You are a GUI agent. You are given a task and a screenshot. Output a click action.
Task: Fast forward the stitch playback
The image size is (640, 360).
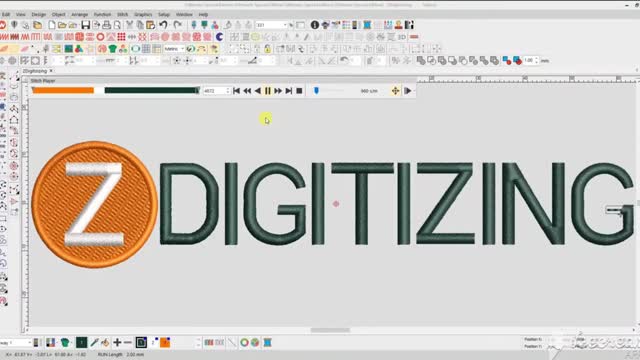[x=278, y=91]
